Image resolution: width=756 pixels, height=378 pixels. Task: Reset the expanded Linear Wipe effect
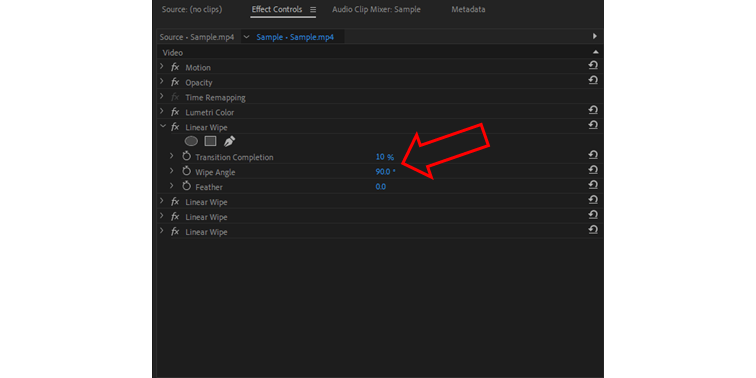click(x=593, y=125)
